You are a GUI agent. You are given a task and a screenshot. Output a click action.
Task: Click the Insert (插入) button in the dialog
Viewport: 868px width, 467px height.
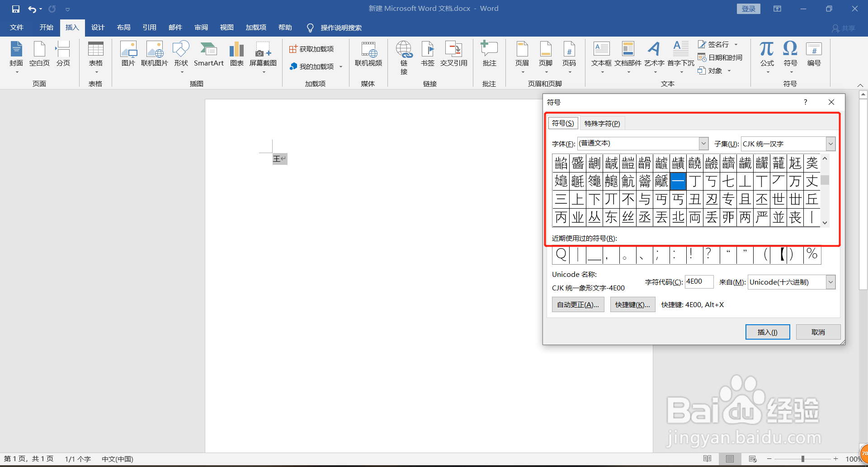pyautogui.click(x=768, y=332)
